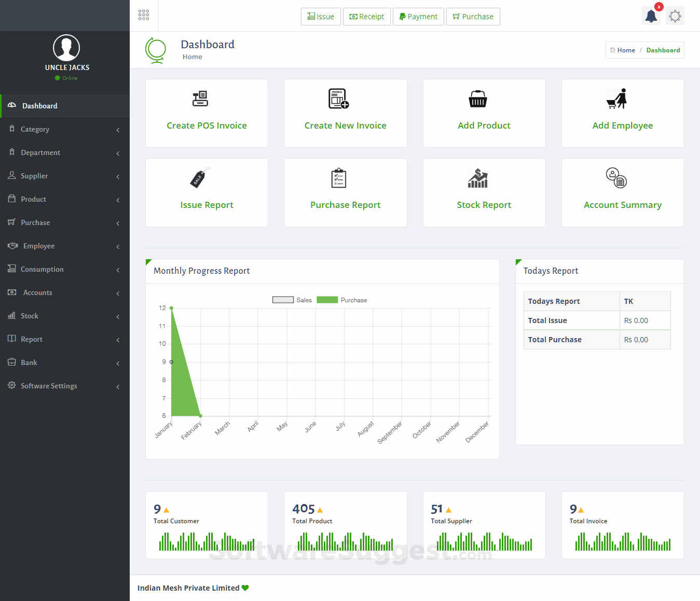Expand the Software Settings sidebar menu
The image size is (700, 601).
(65, 386)
